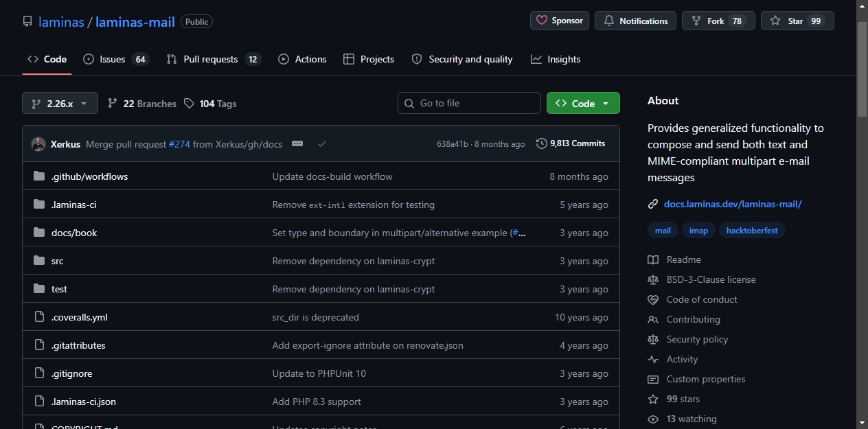Click file icon of .coveralls.yml row
The width and height of the screenshot is (868, 429).
[x=39, y=317]
